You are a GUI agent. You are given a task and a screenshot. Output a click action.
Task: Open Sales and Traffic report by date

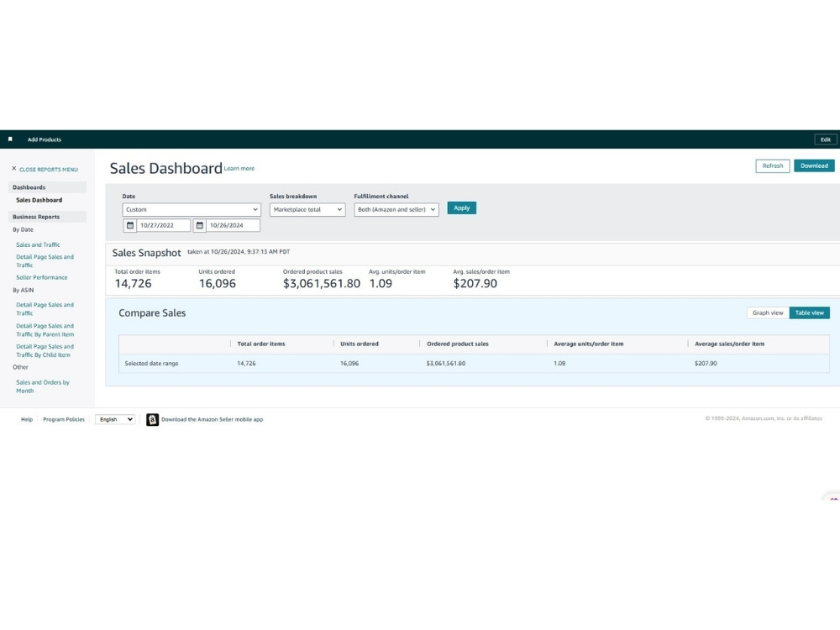pos(38,244)
